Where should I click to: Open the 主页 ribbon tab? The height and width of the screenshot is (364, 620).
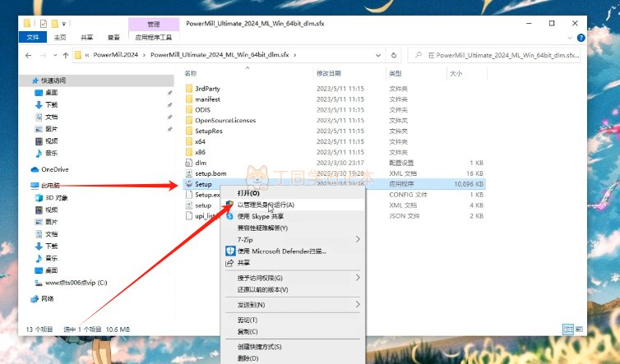pos(60,38)
